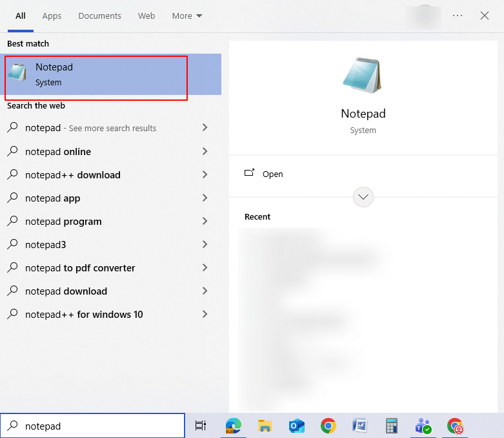Launch Calculator from the taskbar
The height and width of the screenshot is (438, 504).
[391, 426]
